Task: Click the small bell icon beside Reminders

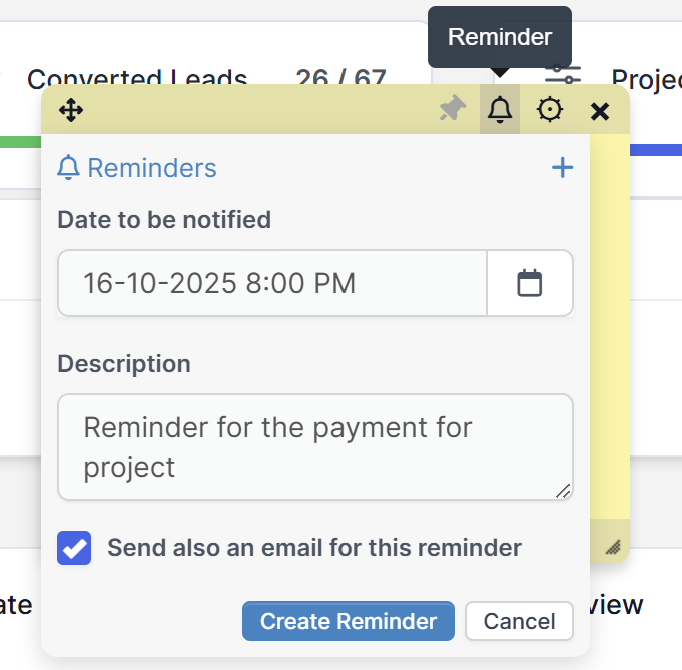Action: [69, 168]
